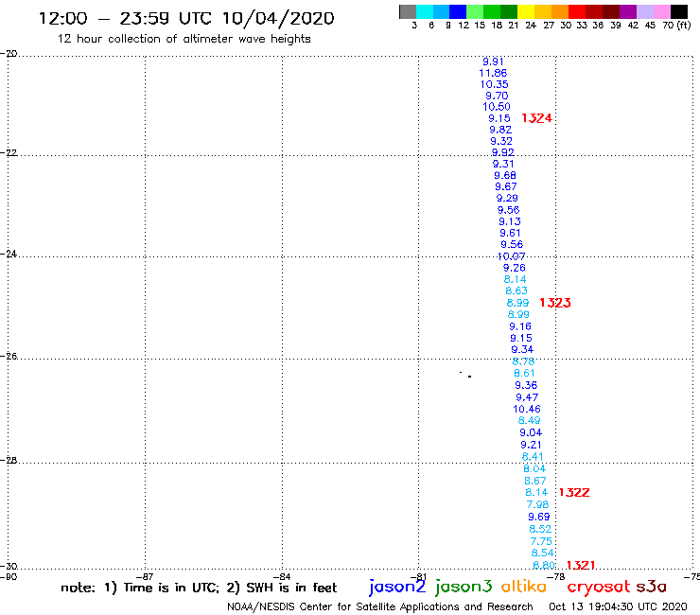Viewport: 700px width, 615px height.
Task: Click the wave height value 9.31
Action: point(503,164)
